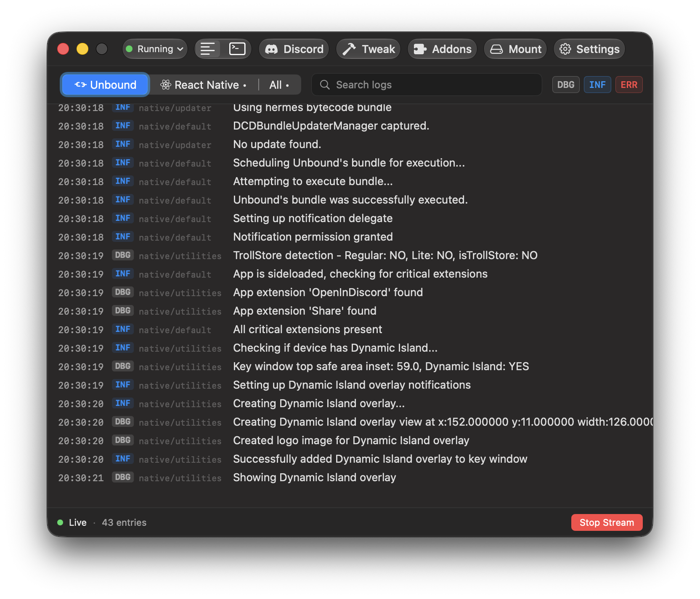Image resolution: width=700 pixels, height=599 pixels.
Task: Open Settings via the gear icon
Action: pos(565,49)
